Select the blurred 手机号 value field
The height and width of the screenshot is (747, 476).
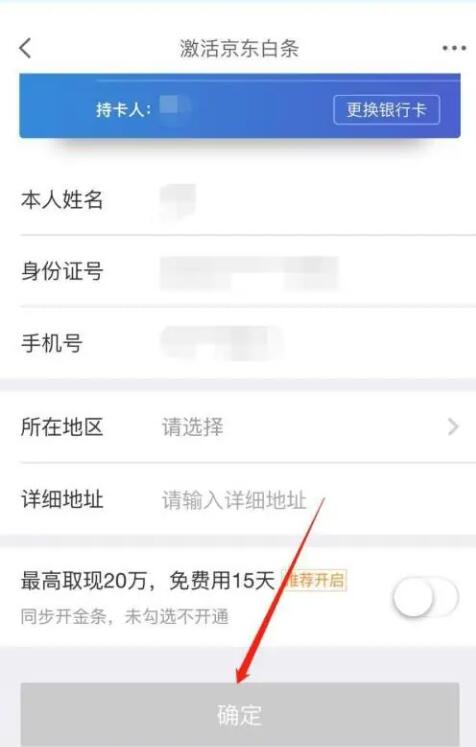(x=222, y=343)
